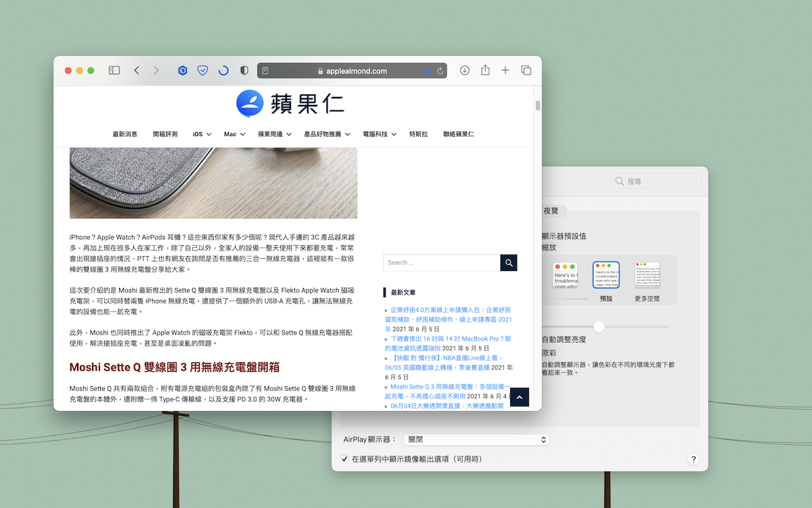The height and width of the screenshot is (508, 812).
Task: Go back with Safari's back arrow
Action: 137,70
